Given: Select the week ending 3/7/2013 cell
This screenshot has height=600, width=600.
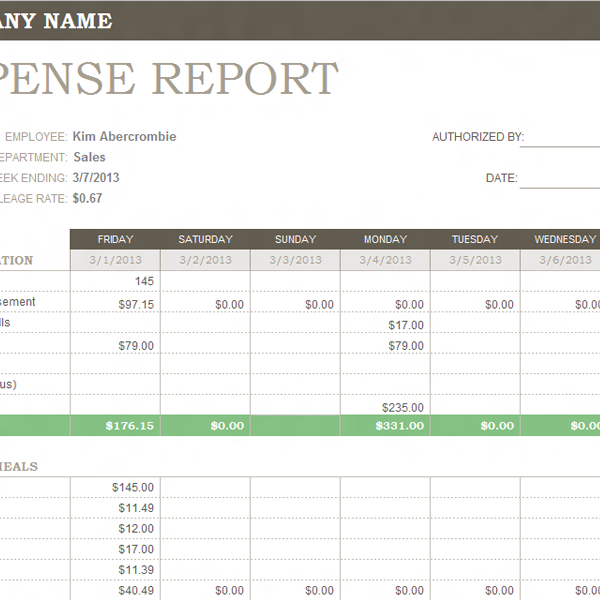Looking at the screenshot, I should (x=96, y=178).
